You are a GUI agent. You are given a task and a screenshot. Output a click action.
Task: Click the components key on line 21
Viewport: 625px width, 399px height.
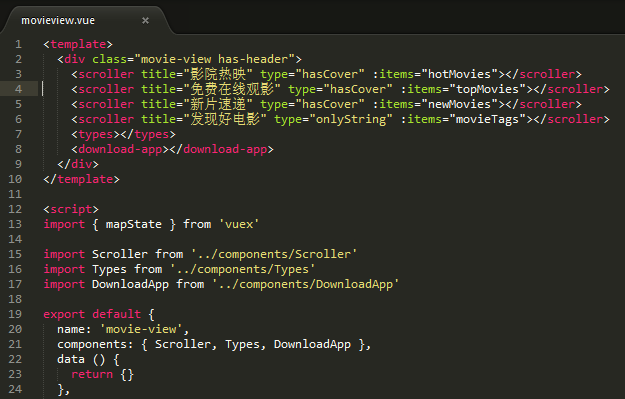92,344
